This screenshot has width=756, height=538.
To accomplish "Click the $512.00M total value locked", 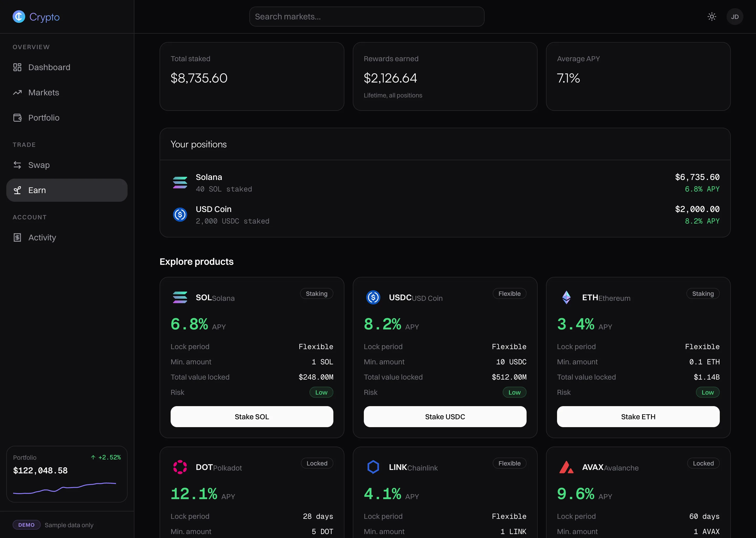I will coord(509,377).
